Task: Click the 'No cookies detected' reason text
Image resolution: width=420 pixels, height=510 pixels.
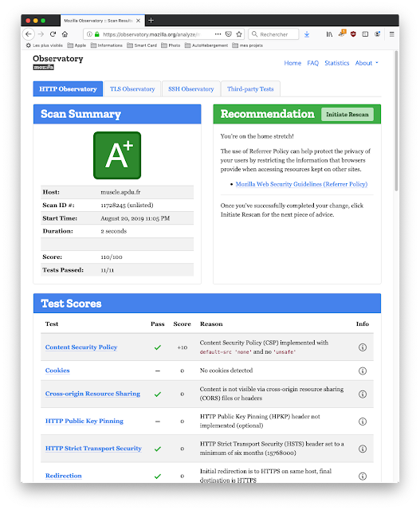Action: point(226,371)
